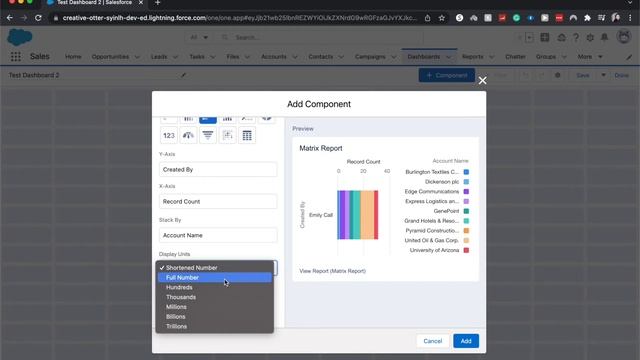Choose Shortened Number option
The width and height of the screenshot is (640, 360).
click(x=215, y=268)
